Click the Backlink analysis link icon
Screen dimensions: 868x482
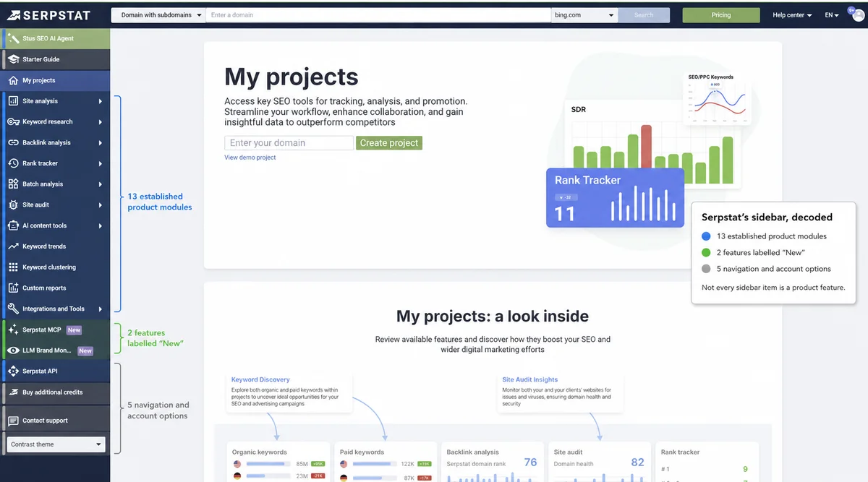pyautogui.click(x=13, y=142)
